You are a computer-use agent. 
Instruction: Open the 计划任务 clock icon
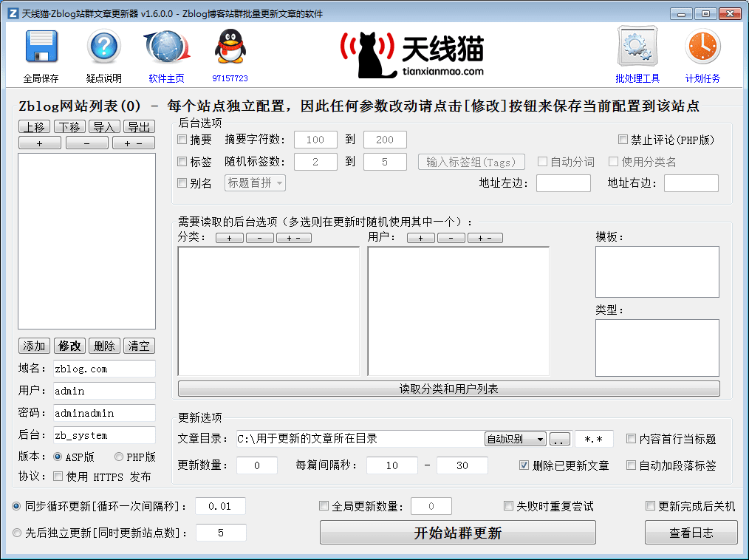click(x=702, y=47)
